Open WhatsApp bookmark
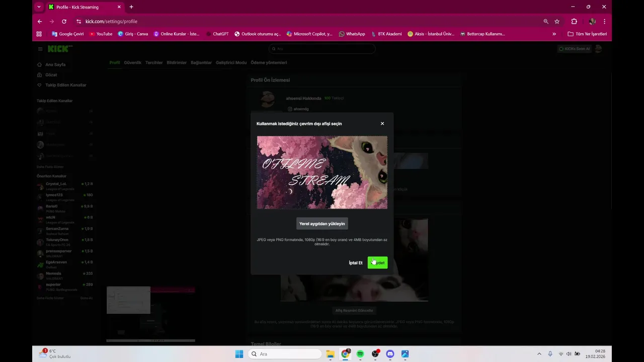Image resolution: width=644 pixels, height=362 pixels. (x=352, y=34)
